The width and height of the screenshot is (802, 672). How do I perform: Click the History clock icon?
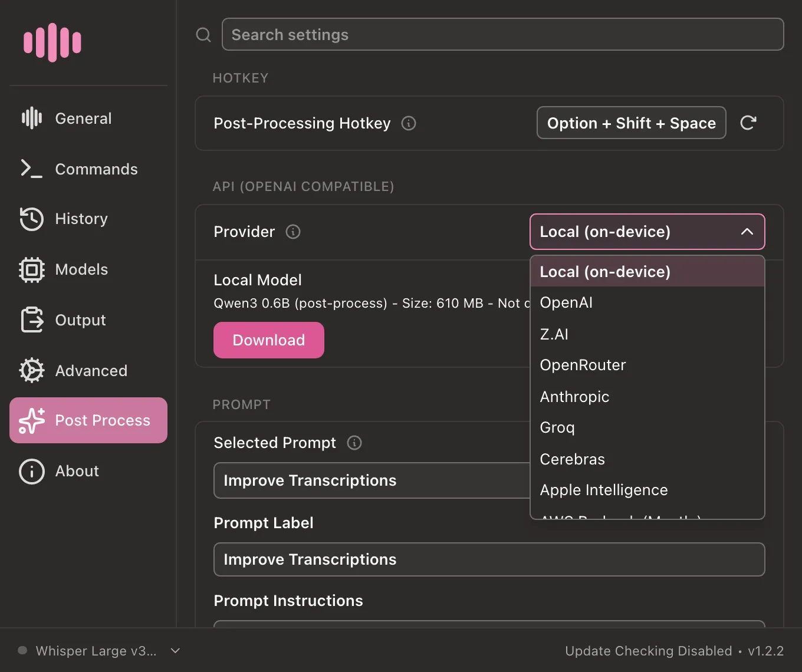[32, 219]
